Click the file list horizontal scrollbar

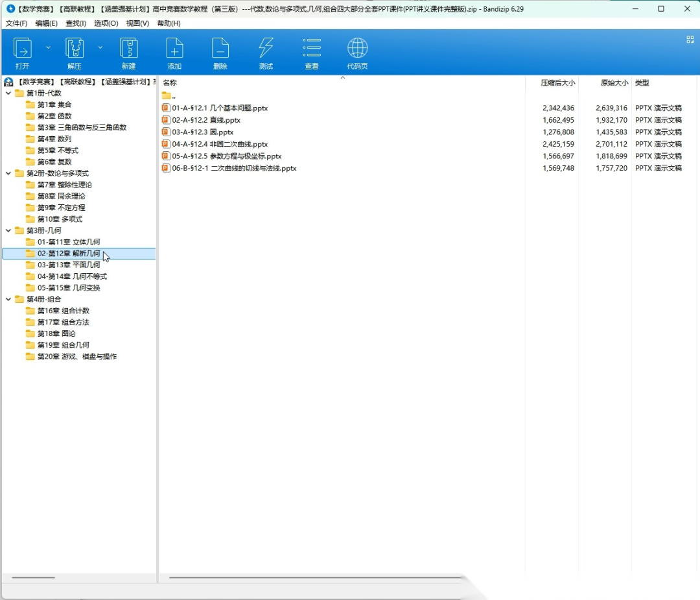[x=311, y=577]
